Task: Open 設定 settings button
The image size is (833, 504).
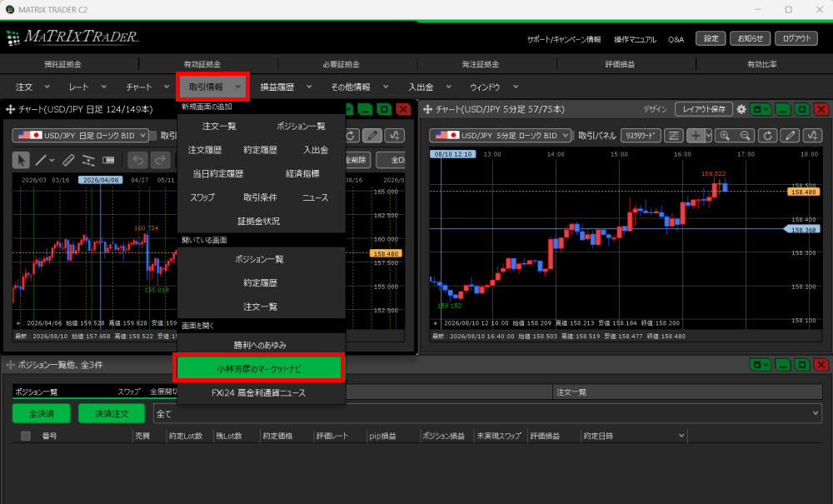Action: [x=711, y=38]
